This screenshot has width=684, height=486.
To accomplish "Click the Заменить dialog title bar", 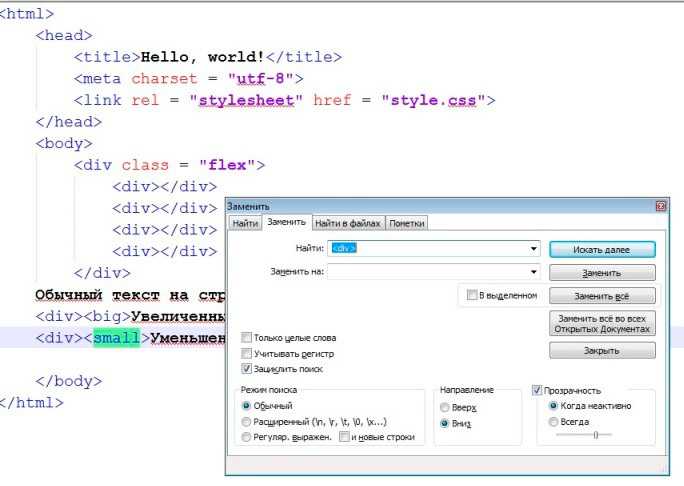I will click(441, 206).
